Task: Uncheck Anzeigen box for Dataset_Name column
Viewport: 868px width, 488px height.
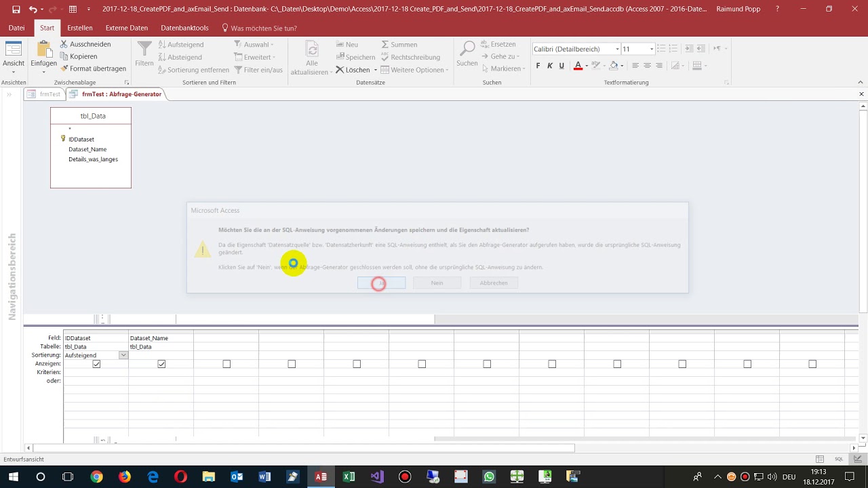Action: 161,364
